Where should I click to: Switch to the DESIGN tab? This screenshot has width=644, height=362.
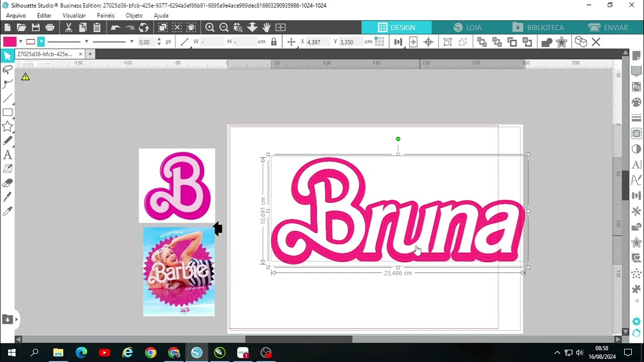coord(396,28)
